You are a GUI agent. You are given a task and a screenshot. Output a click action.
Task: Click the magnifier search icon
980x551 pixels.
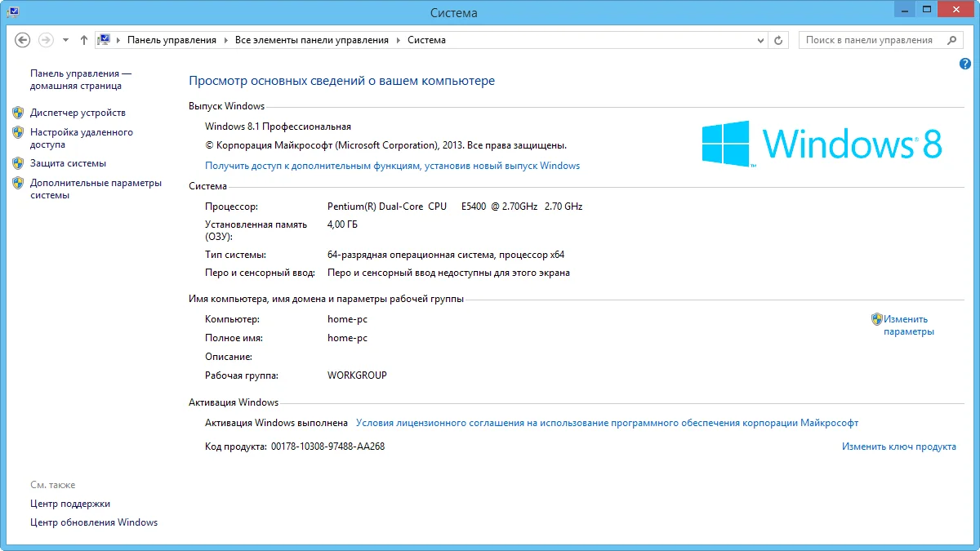tap(953, 39)
